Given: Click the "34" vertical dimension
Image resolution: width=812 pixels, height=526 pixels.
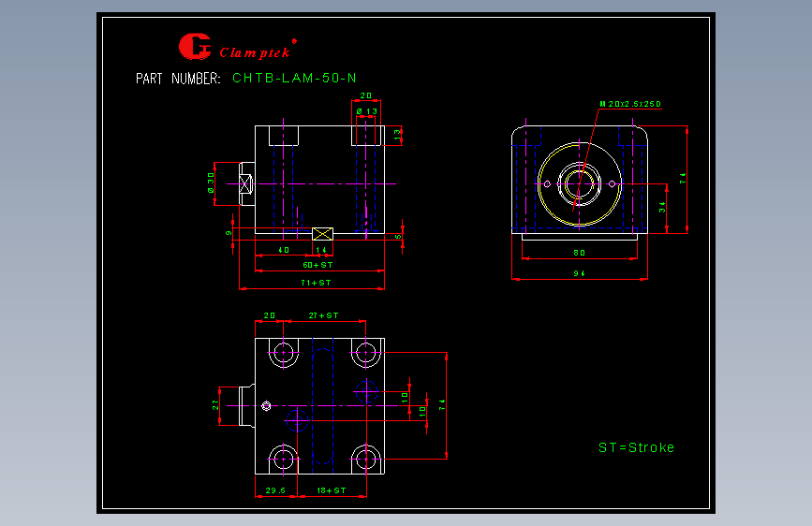Looking at the screenshot, I should [662, 207].
